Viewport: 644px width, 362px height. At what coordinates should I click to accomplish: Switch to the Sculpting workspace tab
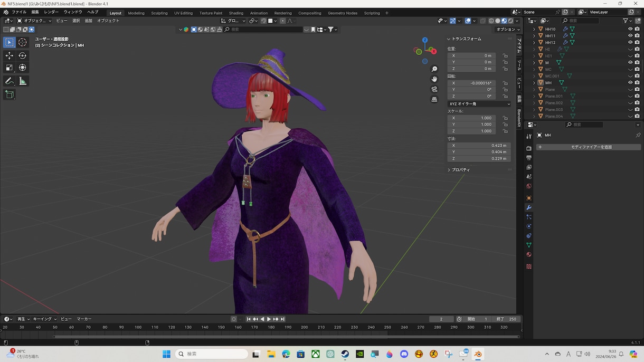pos(159,13)
